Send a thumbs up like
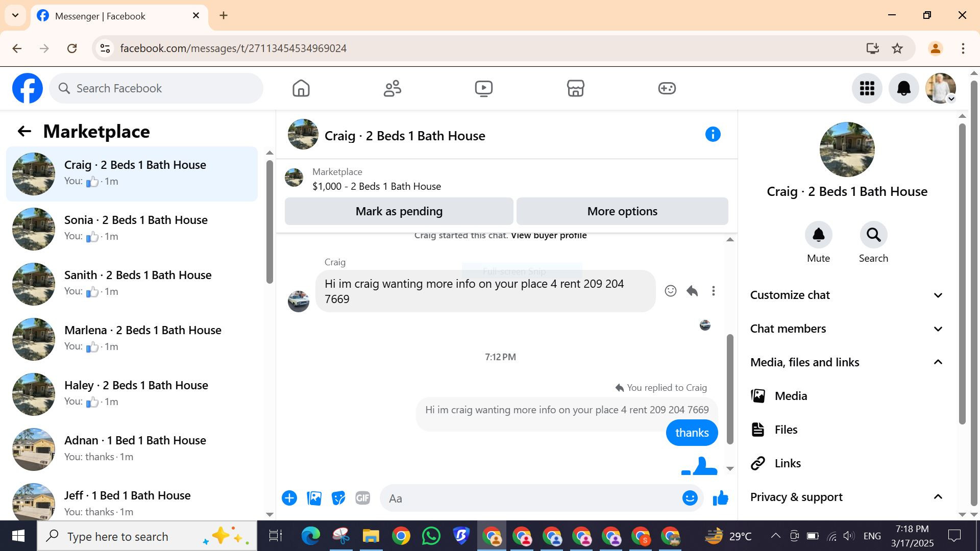Viewport: 980px width, 551px height. tap(721, 498)
